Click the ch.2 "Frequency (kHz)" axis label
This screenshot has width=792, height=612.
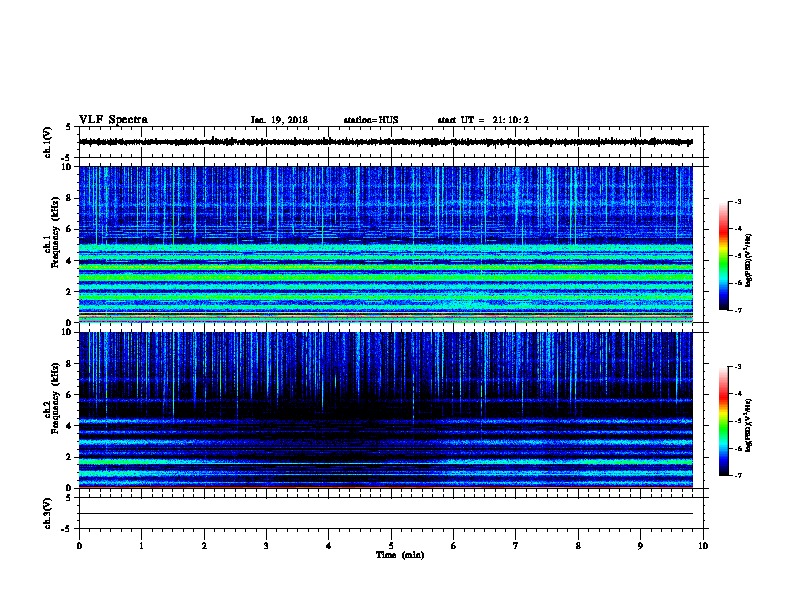(55, 397)
